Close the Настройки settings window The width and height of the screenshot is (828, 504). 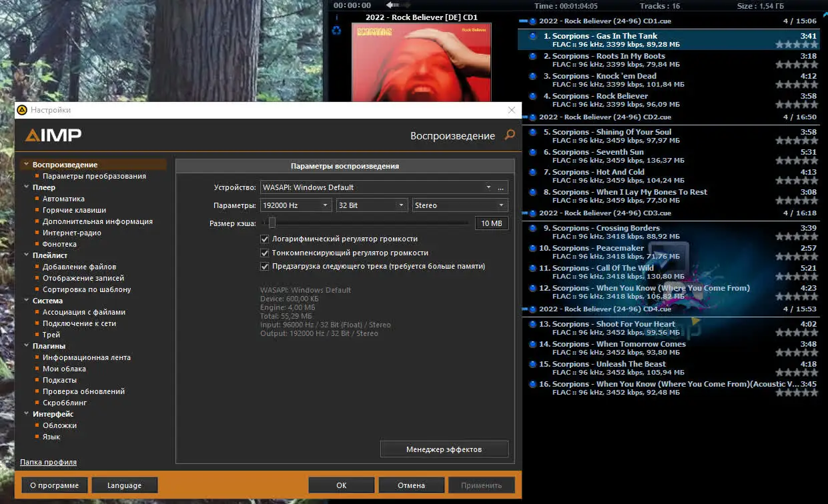(x=512, y=110)
